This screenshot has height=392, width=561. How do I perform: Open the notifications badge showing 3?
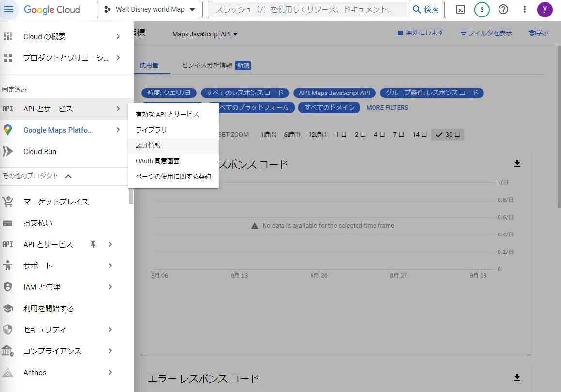482,10
